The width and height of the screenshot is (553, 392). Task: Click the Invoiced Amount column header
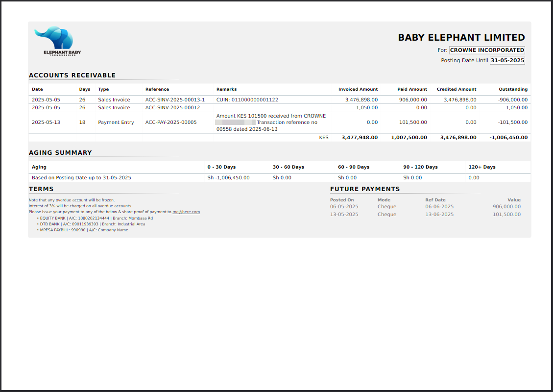[358, 89]
